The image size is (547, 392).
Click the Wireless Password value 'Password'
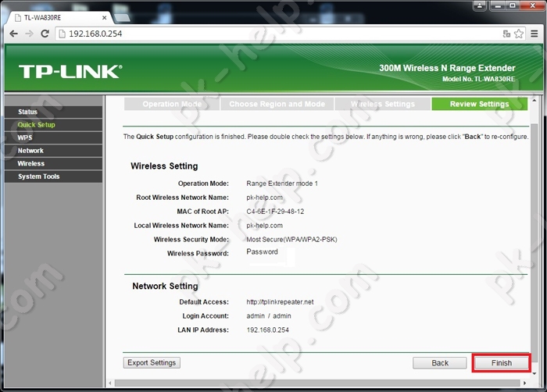click(262, 251)
